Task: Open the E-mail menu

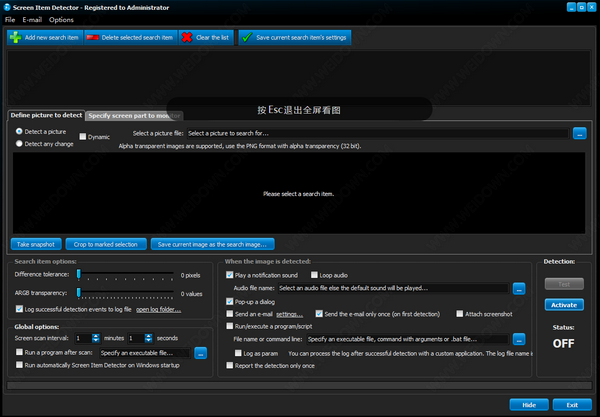Action: [32, 20]
